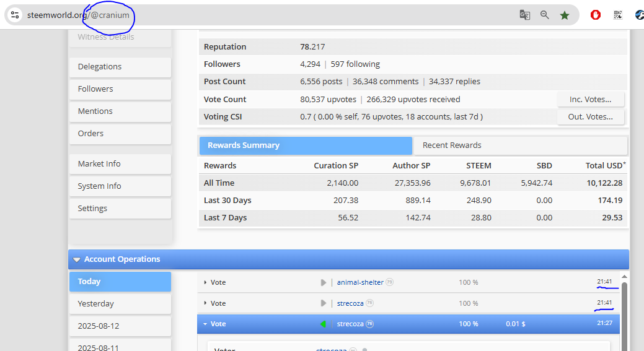
Task: Click the address bar URL steemworld.org/@cranium
Action: click(x=78, y=15)
